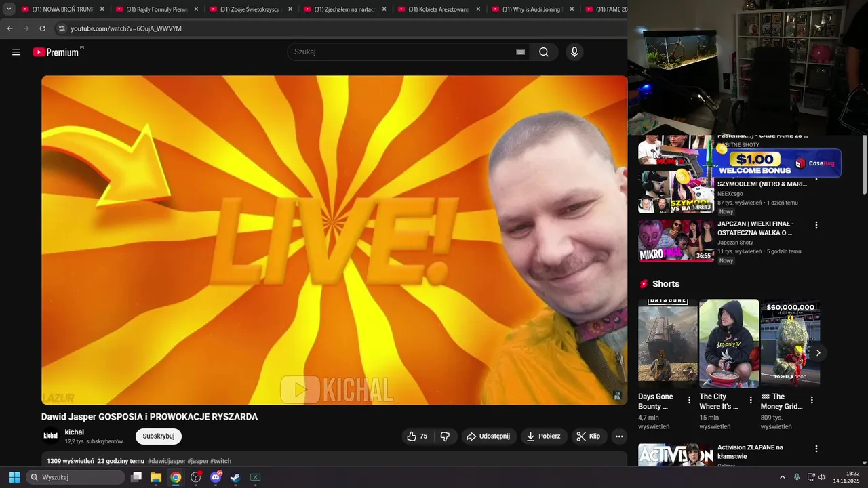Click Udostępnij share button
The image size is (868, 488).
tap(488, 436)
